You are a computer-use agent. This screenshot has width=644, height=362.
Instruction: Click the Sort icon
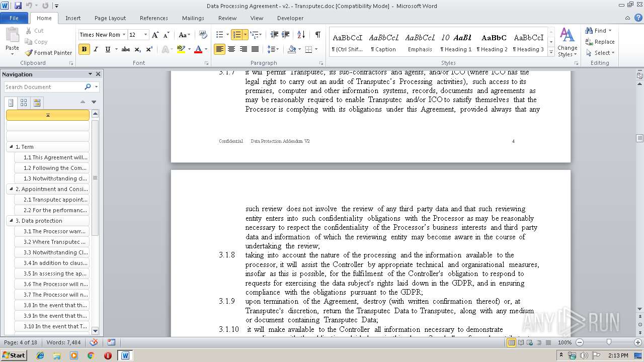pos(301,35)
